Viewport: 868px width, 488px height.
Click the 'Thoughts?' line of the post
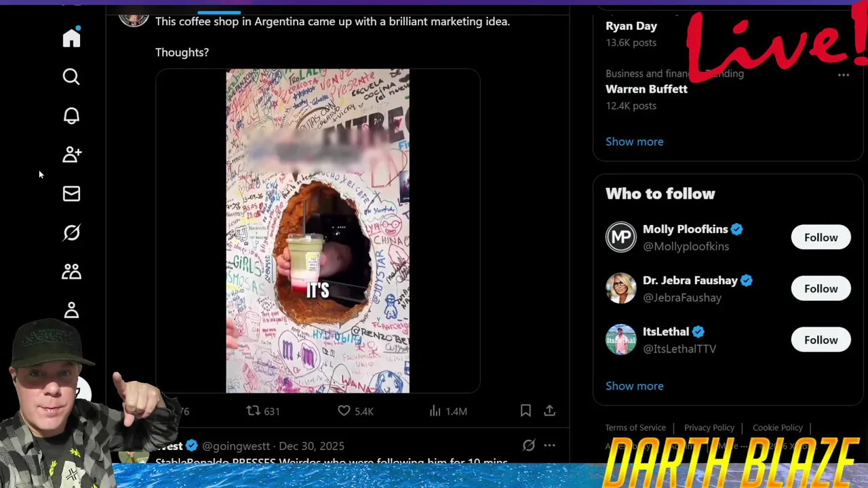(182, 52)
